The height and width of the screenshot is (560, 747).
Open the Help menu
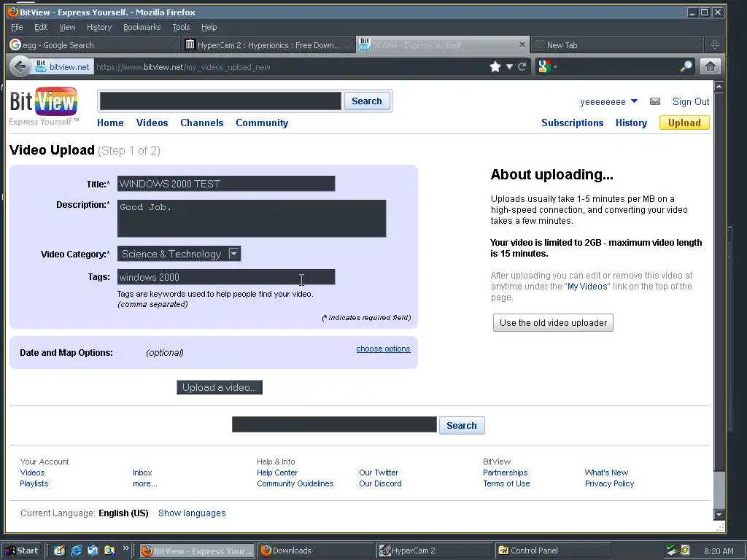(209, 27)
